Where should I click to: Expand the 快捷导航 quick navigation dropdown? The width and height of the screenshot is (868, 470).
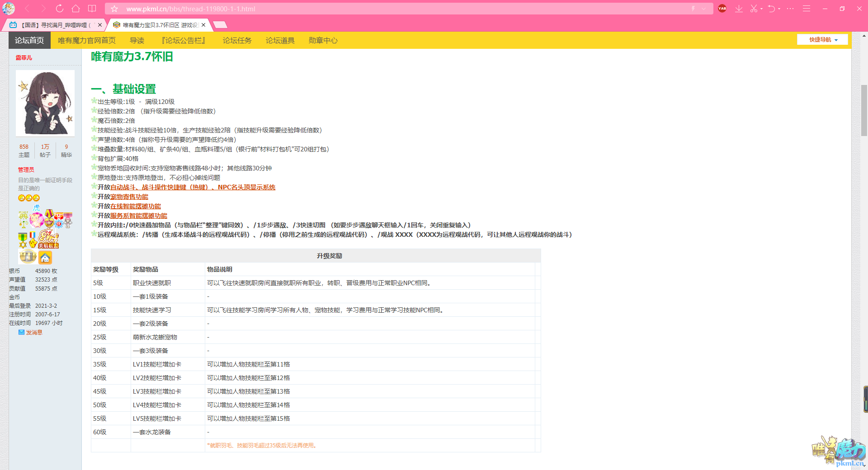coord(822,40)
